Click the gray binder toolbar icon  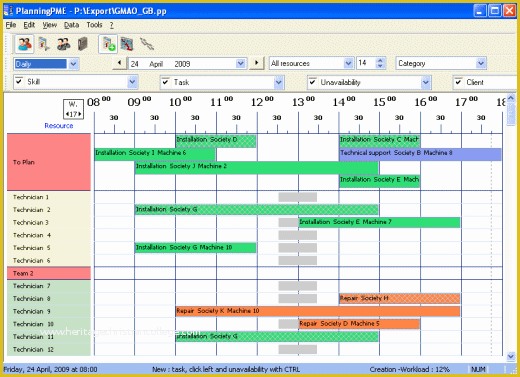(82, 44)
